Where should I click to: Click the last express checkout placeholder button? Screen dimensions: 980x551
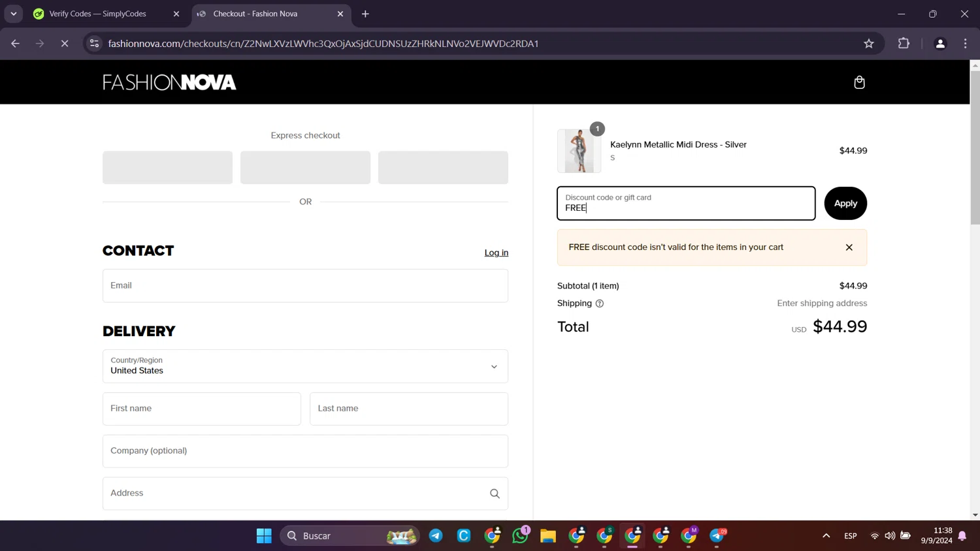coord(443,167)
